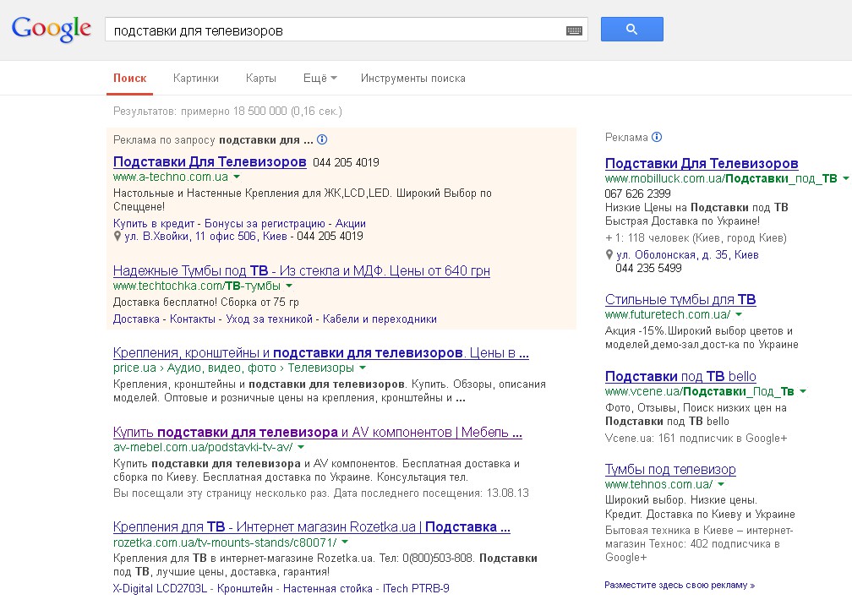
Task: Click the 'Купить в кредит' sitelink
Action: point(153,223)
